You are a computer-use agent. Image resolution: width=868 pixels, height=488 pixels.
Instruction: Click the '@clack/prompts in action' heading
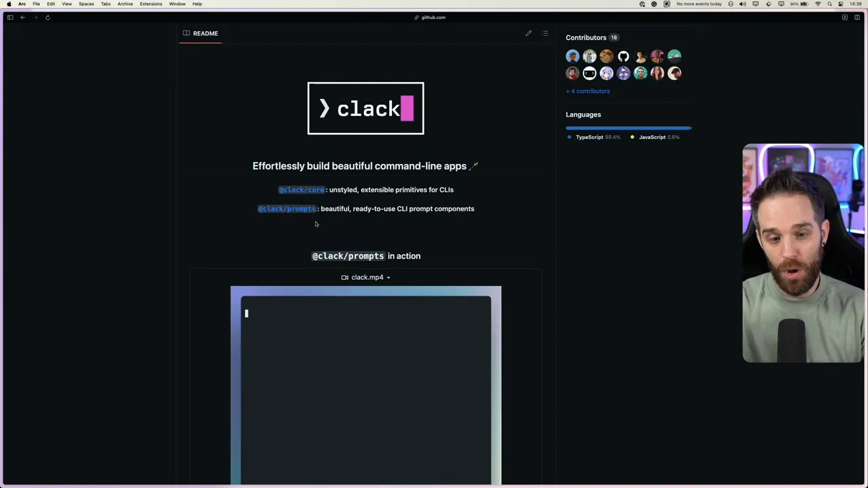click(x=366, y=256)
